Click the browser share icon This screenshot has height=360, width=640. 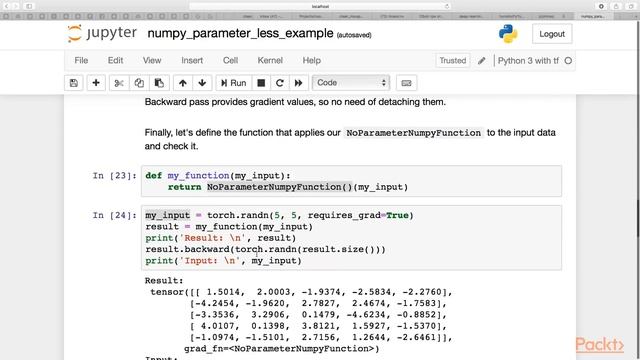click(x=616, y=6)
